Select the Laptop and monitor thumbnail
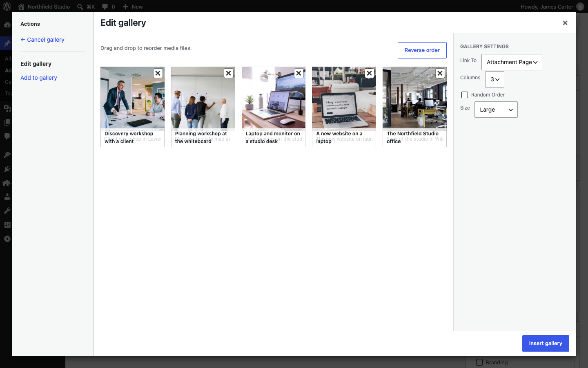588x368 pixels. tap(274, 98)
